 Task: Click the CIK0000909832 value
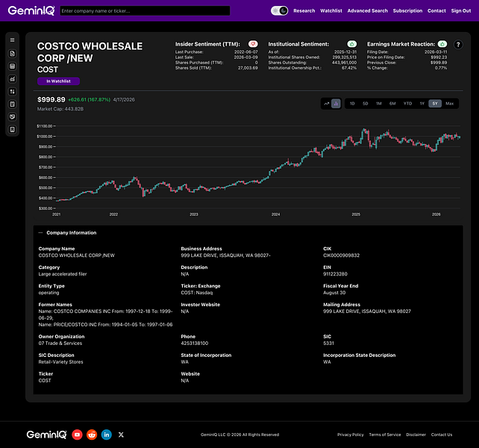coord(341,255)
